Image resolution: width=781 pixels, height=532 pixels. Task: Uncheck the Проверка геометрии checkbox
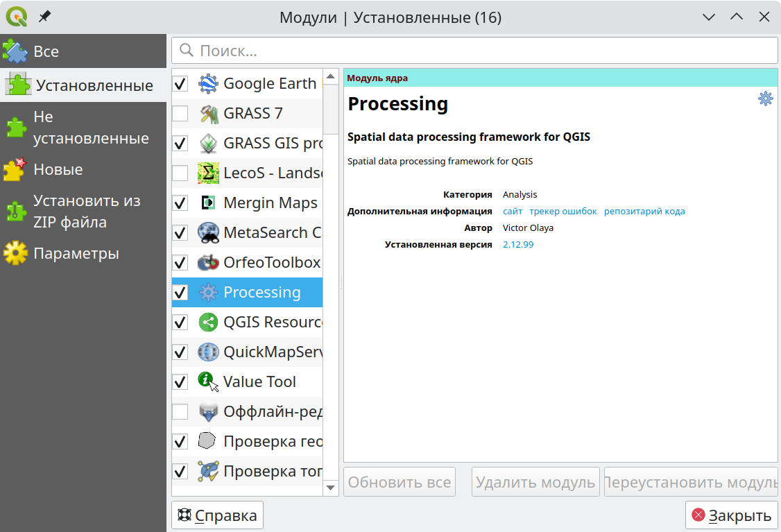click(x=180, y=441)
